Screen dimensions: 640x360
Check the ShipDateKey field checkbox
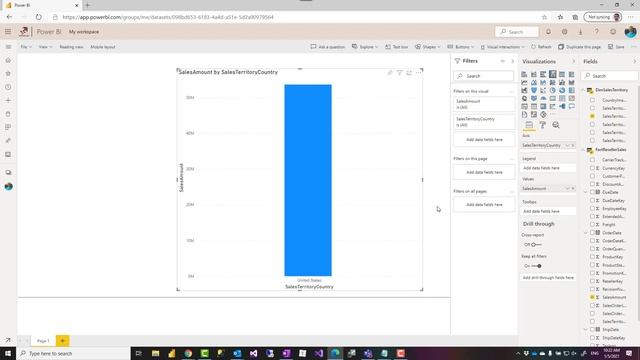592,338
